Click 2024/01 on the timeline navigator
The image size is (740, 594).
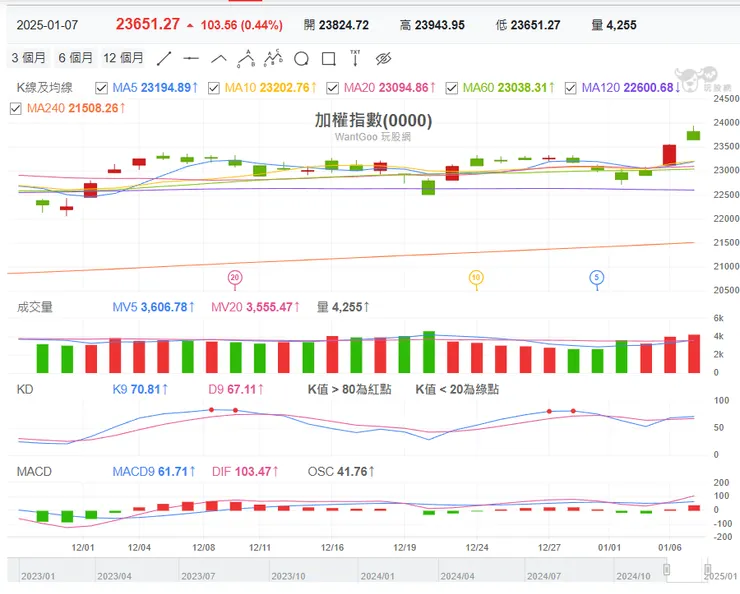click(x=378, y=576)
